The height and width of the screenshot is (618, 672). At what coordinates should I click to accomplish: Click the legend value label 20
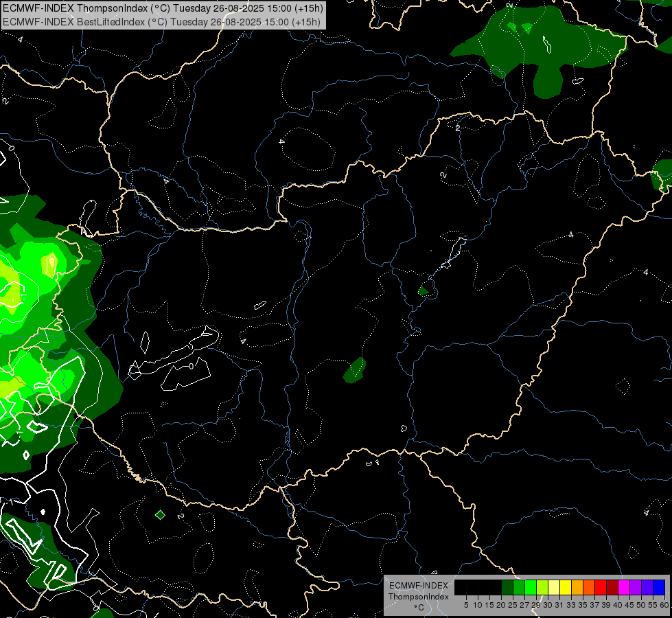point(501,605)
